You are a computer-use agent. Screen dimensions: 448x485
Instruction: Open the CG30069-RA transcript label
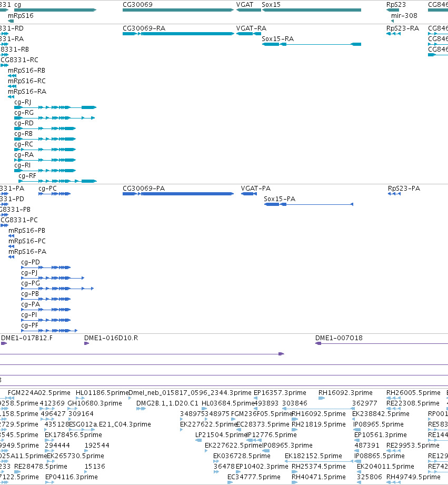pyautogui.click(x=144, y=28)
